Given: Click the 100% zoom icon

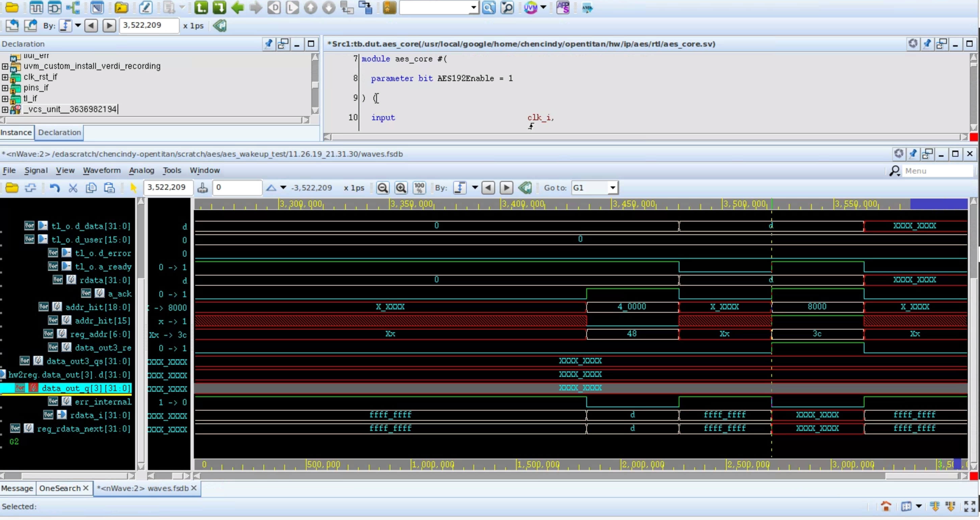Looking at the screenshot, I should click(419, 187).
